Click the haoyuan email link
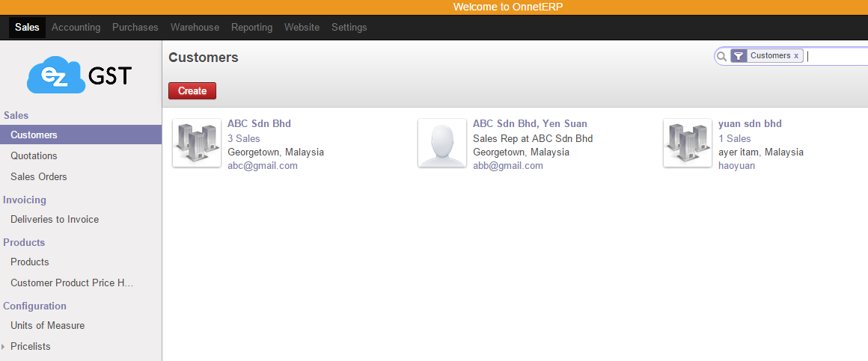The image size is (868, 361). pyautogui.click(x=737, y=166)
